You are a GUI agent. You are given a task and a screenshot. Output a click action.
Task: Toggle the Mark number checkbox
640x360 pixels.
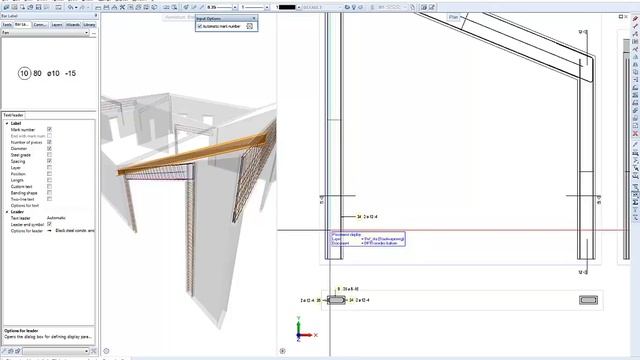[x=49, y=129]
